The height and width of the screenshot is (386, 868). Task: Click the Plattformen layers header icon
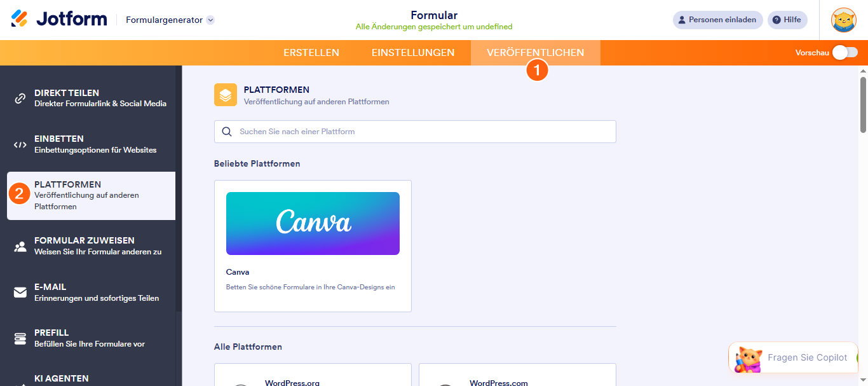225,95
